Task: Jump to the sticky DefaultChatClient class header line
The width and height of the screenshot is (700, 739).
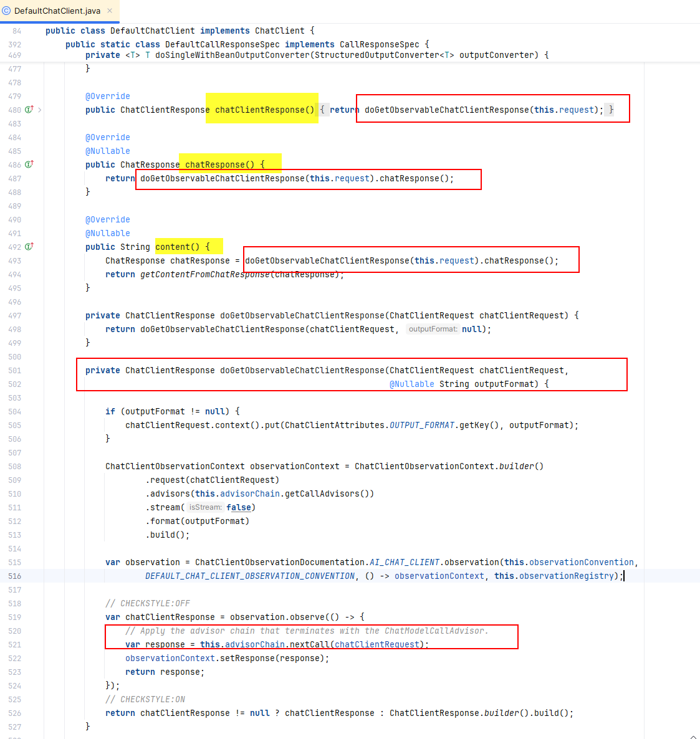Action: click(x=180, y=31)
